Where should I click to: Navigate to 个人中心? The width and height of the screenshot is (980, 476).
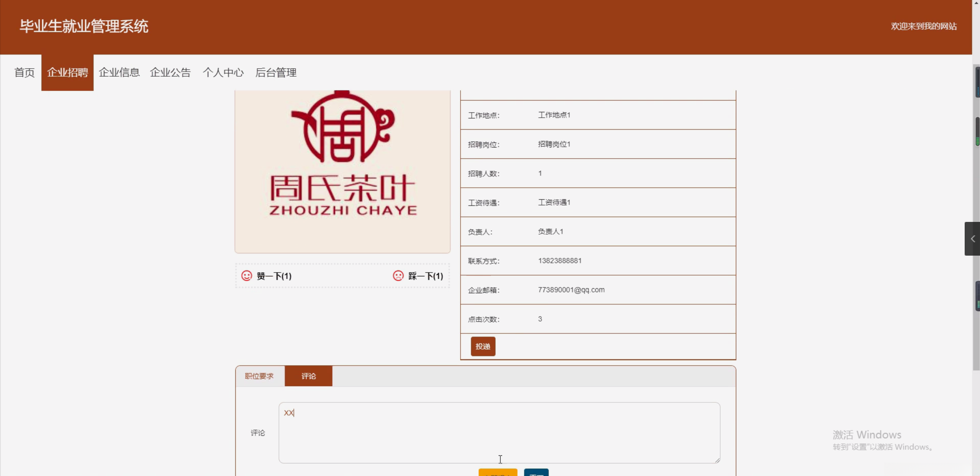click(x=223, y=72)
